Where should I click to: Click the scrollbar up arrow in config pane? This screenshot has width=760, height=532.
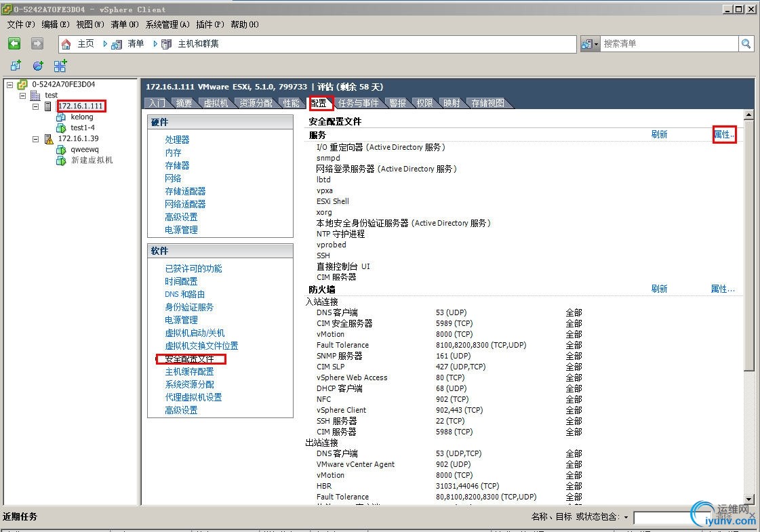click(x=748, y=115)
